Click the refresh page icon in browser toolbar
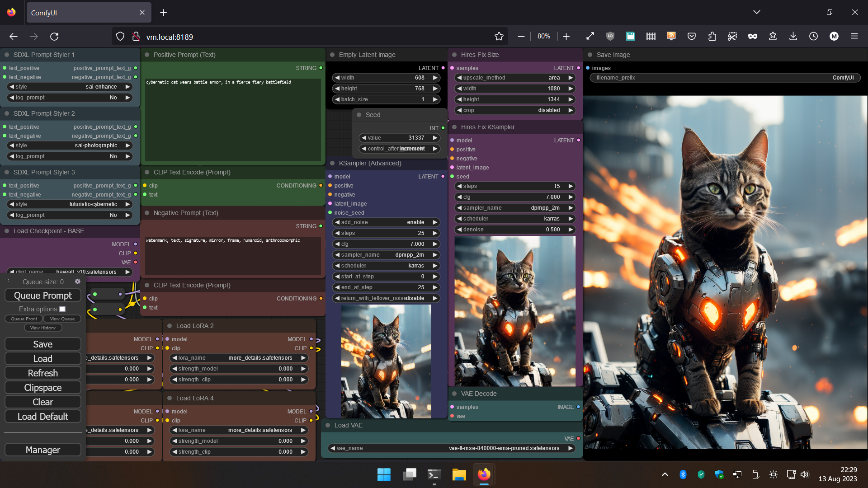868x488 pixels. (x=54, y=37)
